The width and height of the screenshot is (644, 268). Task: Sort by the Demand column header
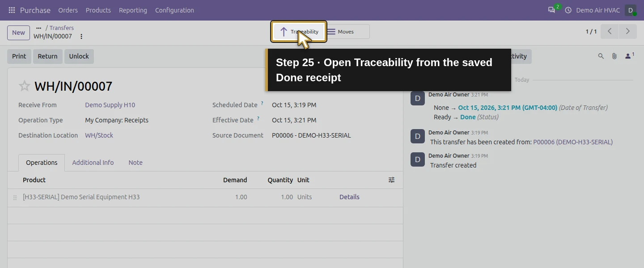[235, 180]
